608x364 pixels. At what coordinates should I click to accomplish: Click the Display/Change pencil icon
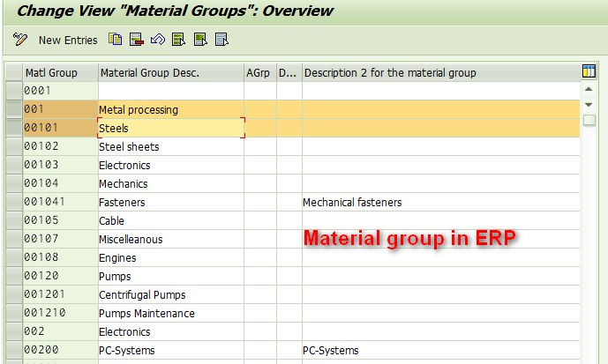click(20, 40)
